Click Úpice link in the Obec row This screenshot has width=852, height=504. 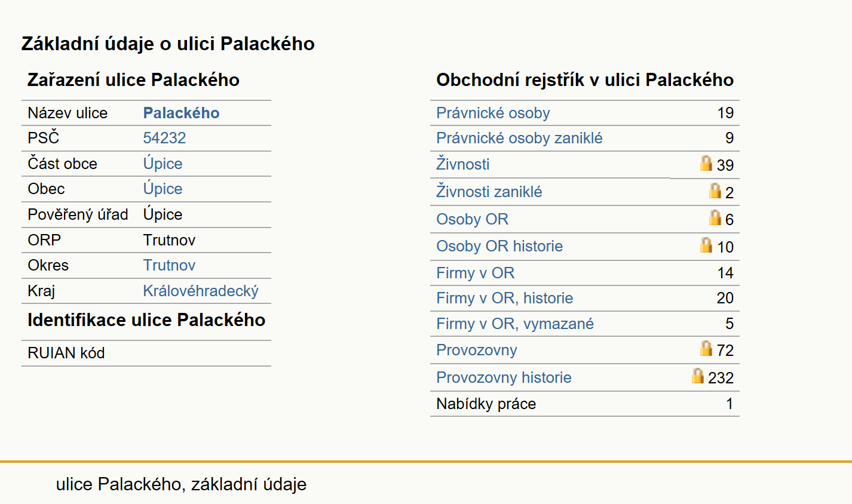click(163, 189)
